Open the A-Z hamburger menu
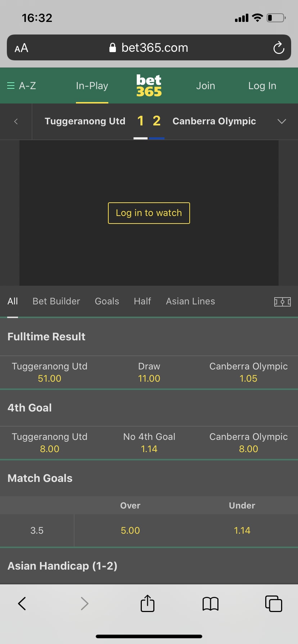The height and width of the screenshot is (644, 298). [x=22, y=86]
